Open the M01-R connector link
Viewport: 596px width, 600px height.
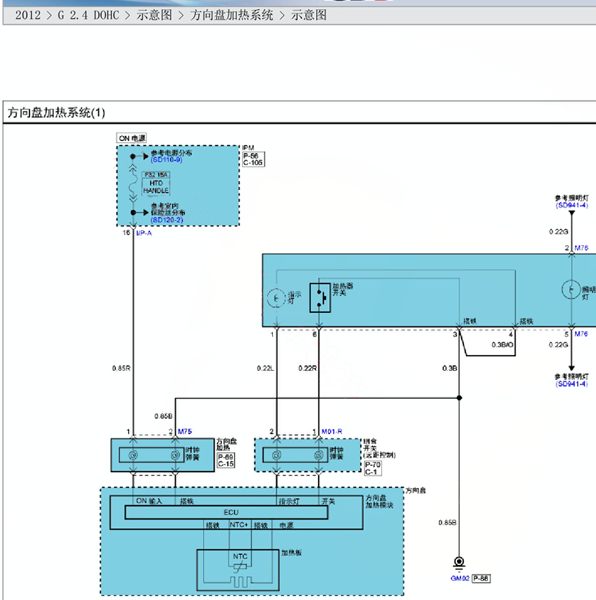tap(332, 432)
